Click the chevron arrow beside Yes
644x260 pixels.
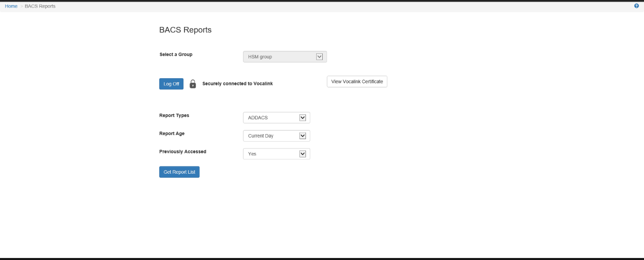[x=302, y=154]
